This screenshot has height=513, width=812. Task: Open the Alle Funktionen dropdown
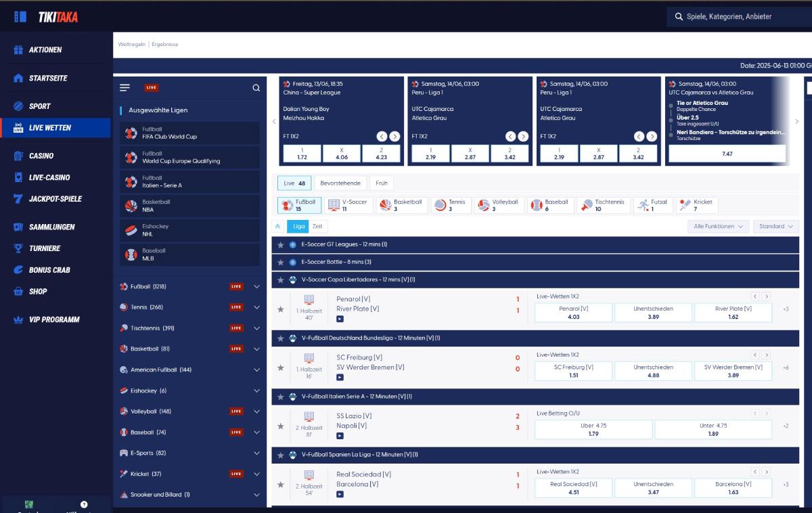[718, 227]
